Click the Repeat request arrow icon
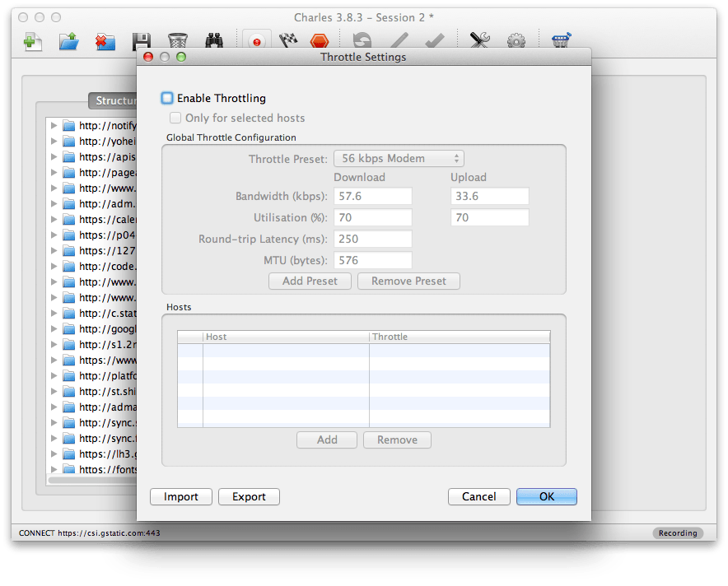The image size is (728, 586). (362, 40)
